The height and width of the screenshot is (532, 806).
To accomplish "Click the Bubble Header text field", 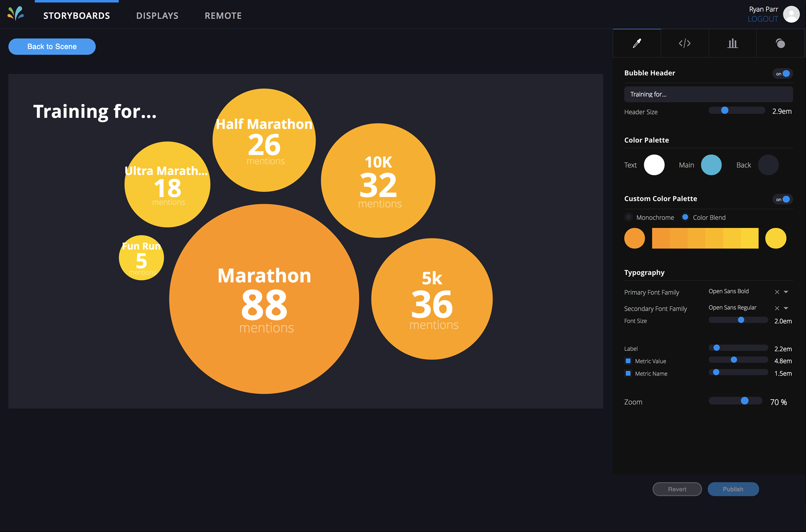I will (709, 94).
